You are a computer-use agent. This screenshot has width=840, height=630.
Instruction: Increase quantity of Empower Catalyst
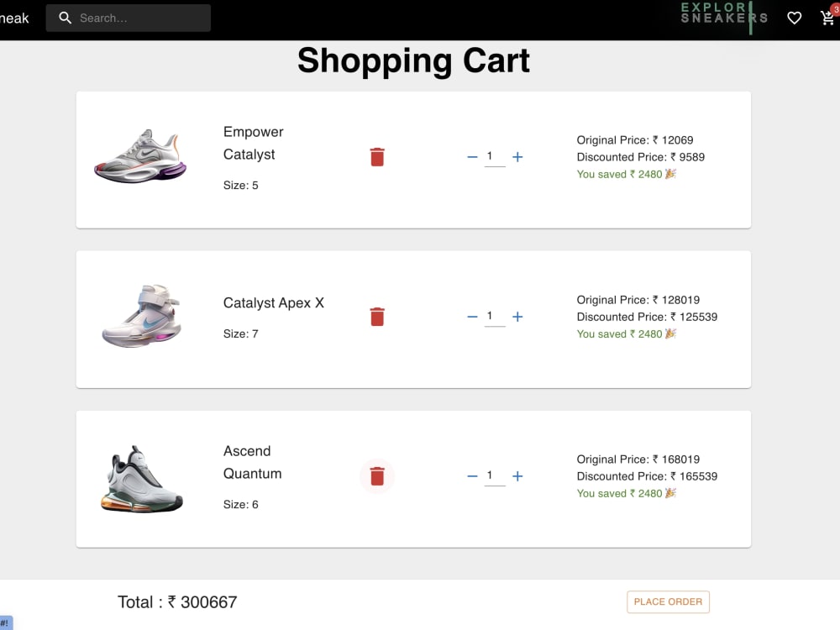click(517, 157)
